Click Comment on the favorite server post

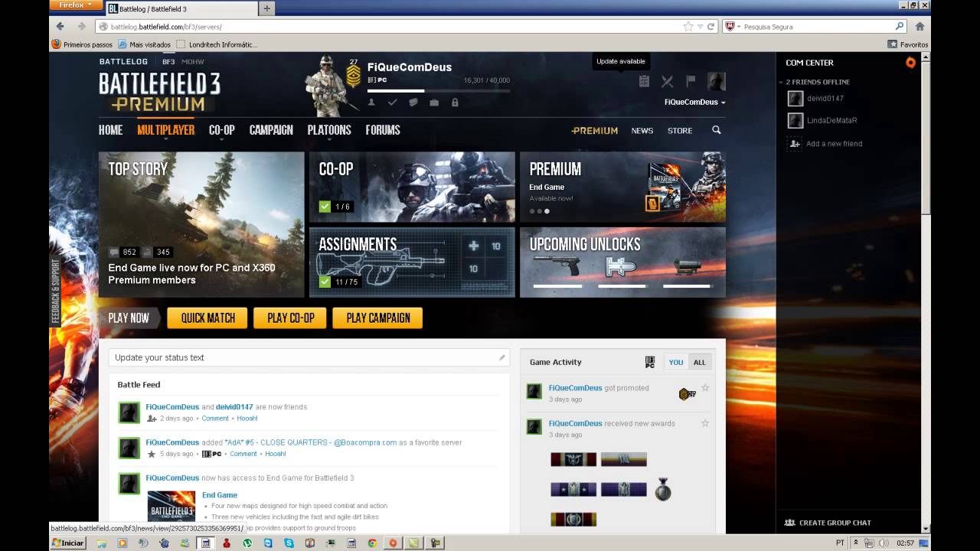click(x=243, y=454)
